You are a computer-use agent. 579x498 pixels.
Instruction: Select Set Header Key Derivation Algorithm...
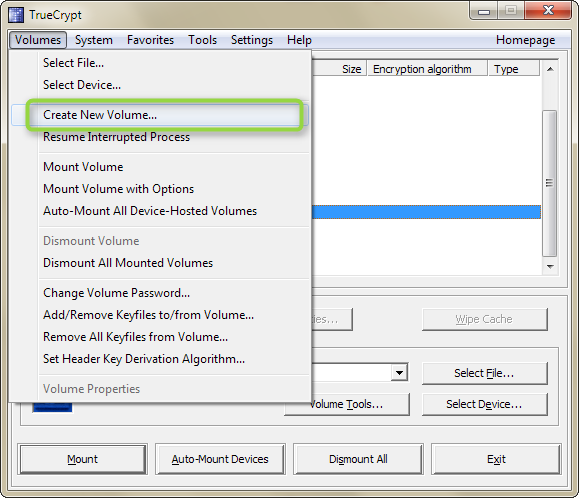click(160, 359)
